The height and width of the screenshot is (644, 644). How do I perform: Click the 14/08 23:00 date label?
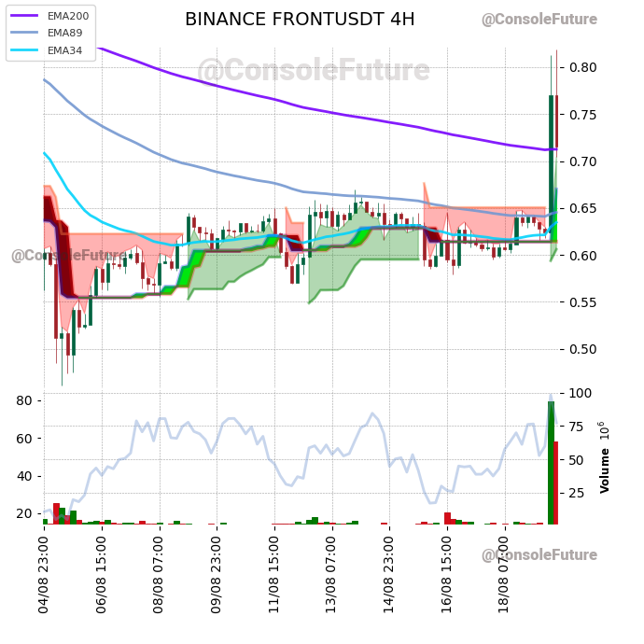tap(388, 575)
